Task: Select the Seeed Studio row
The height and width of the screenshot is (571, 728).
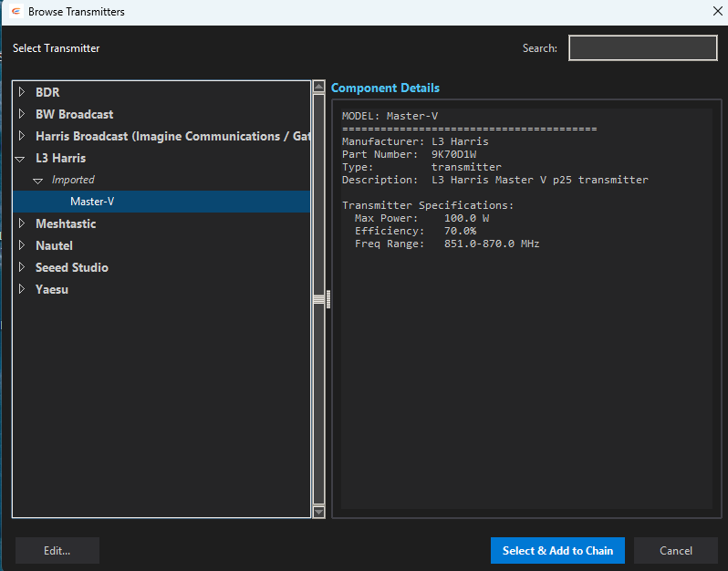Action: [161, 267]
